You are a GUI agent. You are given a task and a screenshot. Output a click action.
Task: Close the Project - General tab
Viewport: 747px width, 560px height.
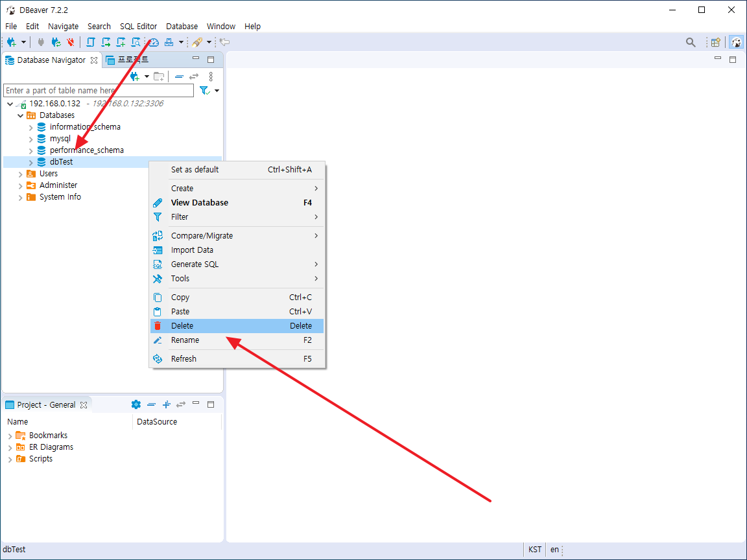pos(84,404)
